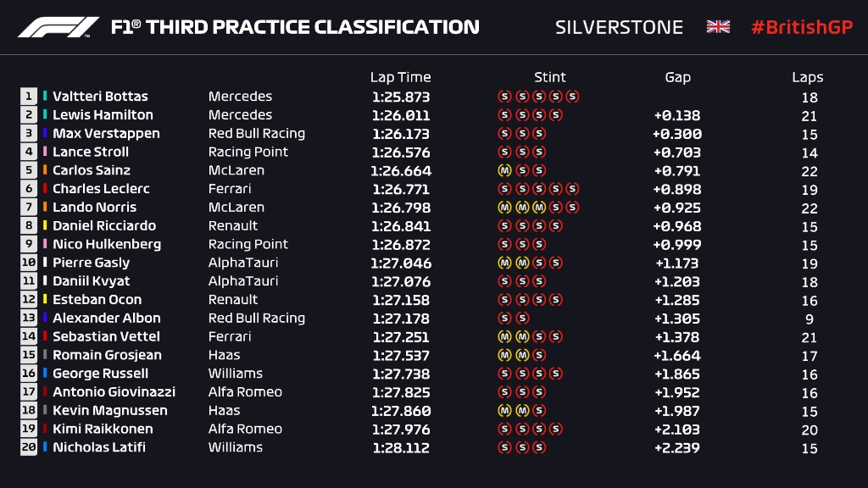Screen dimensions: 868x488
Task: Click Max Verstappen's blue team color bar
Action: pyautogui.click(x=45, y=134)
